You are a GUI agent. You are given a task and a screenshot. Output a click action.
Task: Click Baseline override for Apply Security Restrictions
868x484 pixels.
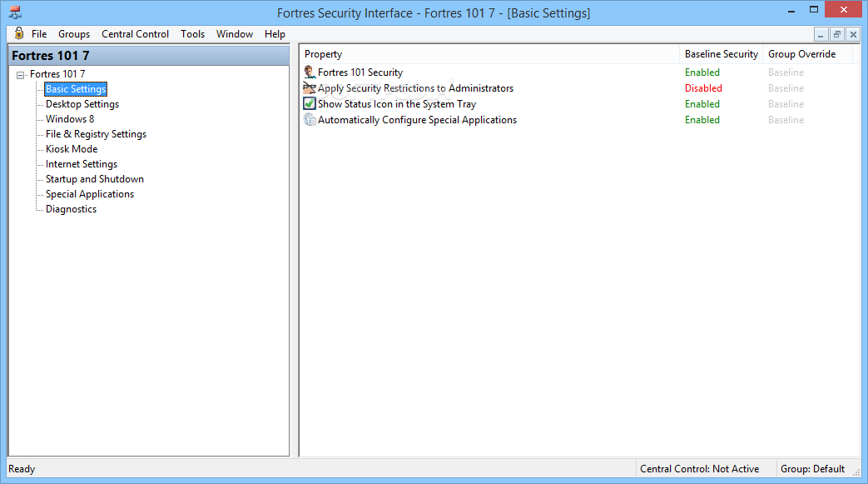click(x=786, y=88)
